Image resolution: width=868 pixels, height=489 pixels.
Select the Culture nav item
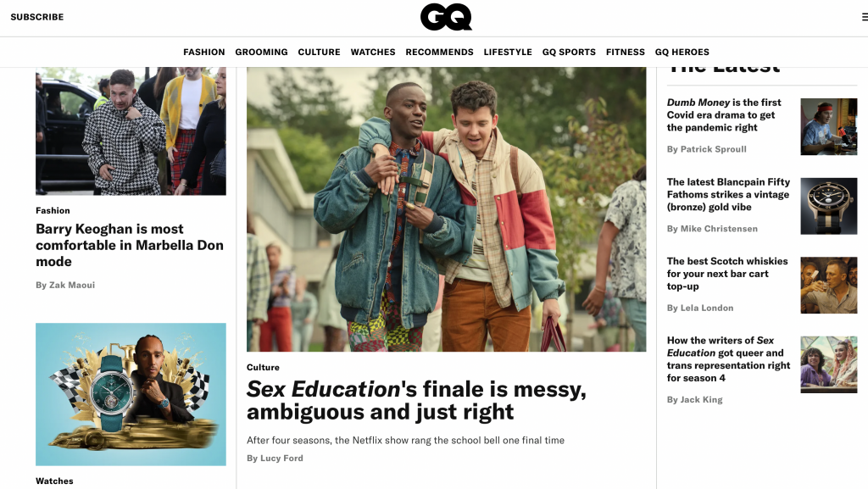(319, 52)
